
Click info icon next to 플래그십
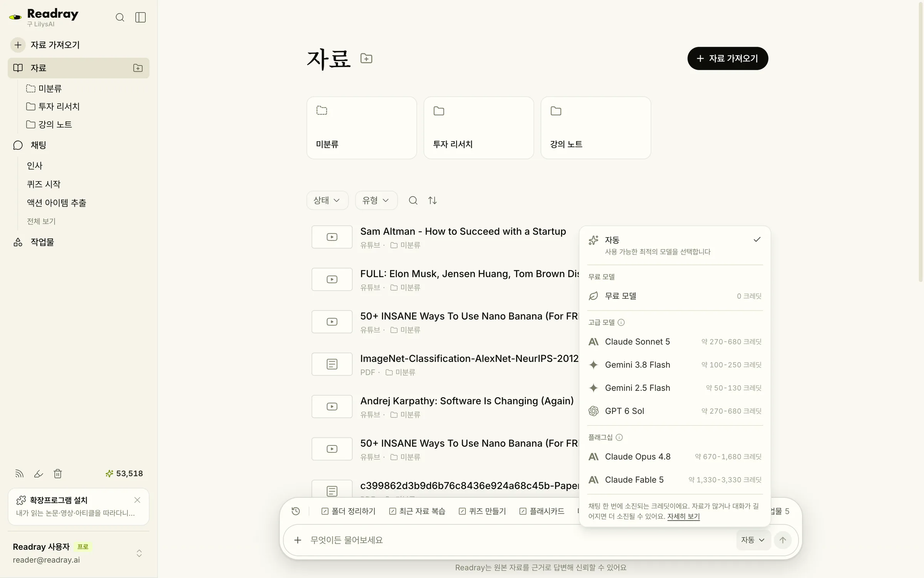(x=619, y=437)
